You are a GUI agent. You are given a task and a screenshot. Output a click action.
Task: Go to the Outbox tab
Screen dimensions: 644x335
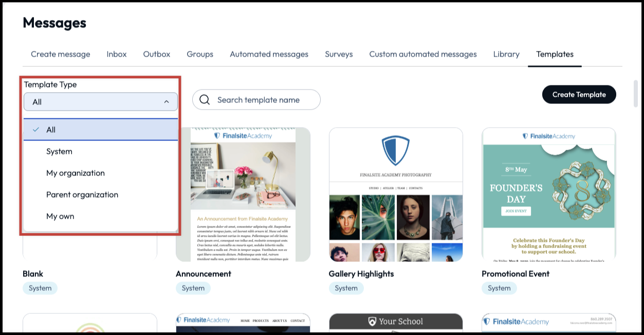point(157,54)
